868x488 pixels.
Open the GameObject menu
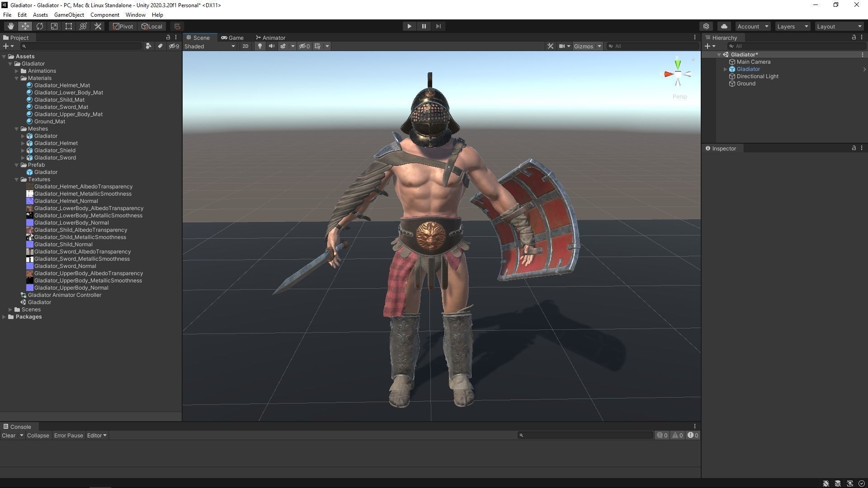(x=69, y=15)
